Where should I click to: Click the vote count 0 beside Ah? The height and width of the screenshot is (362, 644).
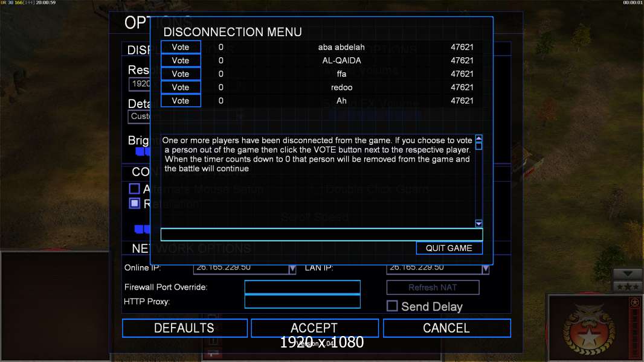click(221, 101)
